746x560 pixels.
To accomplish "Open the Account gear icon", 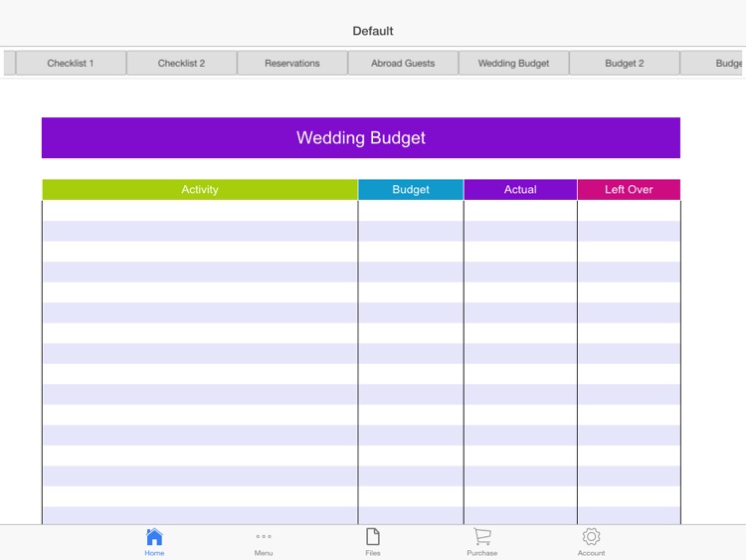I will tap(591, 537).
